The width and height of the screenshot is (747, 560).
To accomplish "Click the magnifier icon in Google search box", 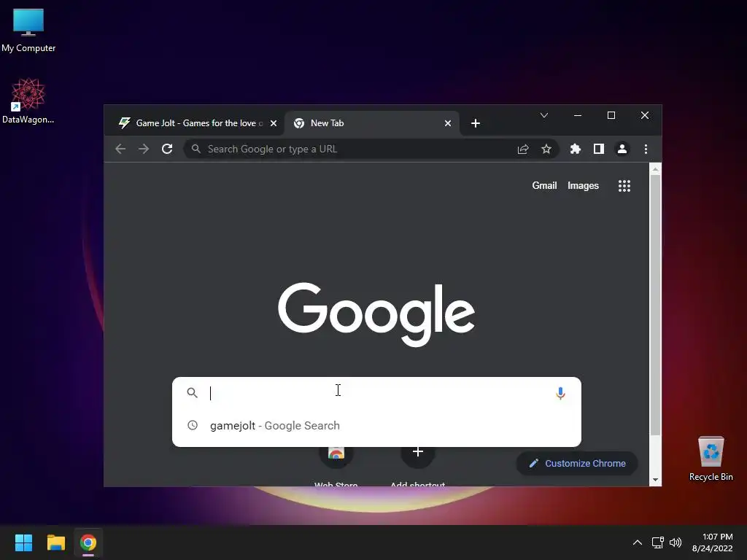I will click(x=193, y=393).
